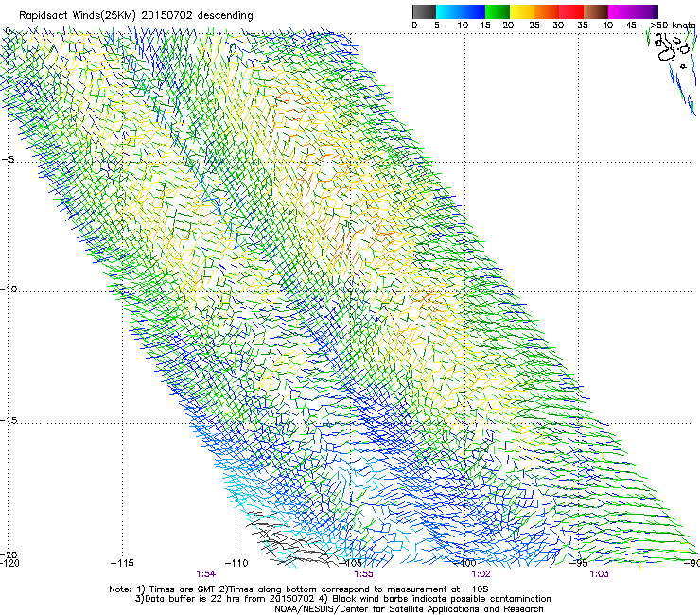Click the green 15-20 knot color swatch
The width and height of the screenshot is (700, 615).
click(x=498, y=11)
